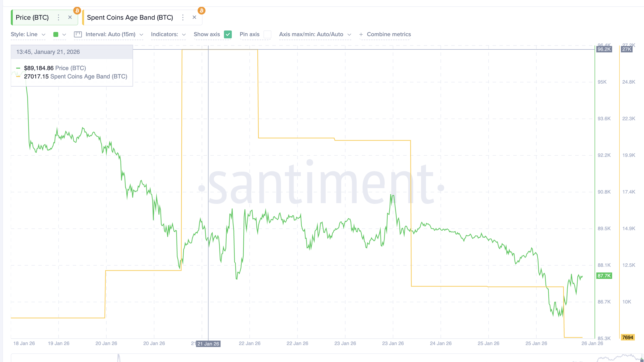Click the Combine metrics button
Image resolution: width=644 pixels, height=362 pixels.
tap(389, 34)
